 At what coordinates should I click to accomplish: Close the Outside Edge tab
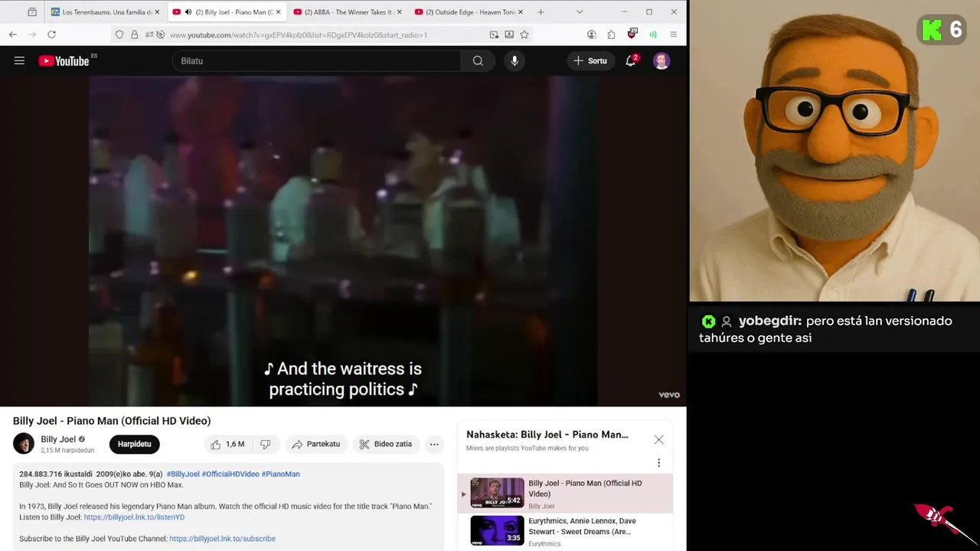pyautogui.click(x=521, y=12)
